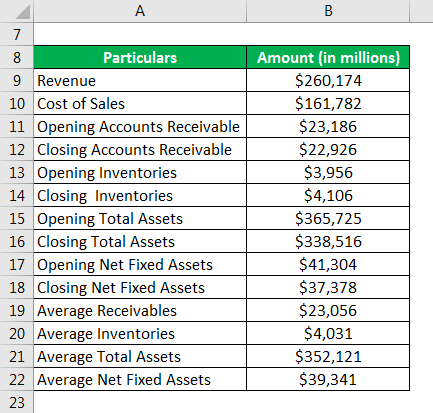Select row 14 header
Image resolution: width=433 pixels, height=413 pixels.
click(x=17, y=195)
